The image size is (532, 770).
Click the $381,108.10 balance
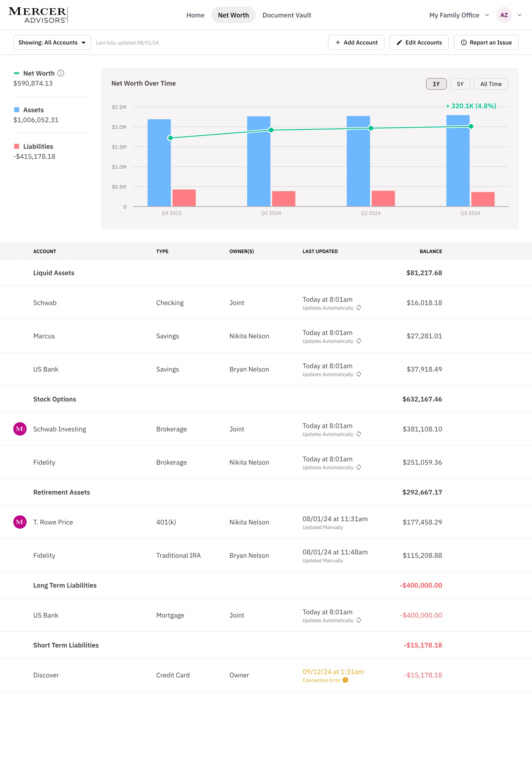422,429
